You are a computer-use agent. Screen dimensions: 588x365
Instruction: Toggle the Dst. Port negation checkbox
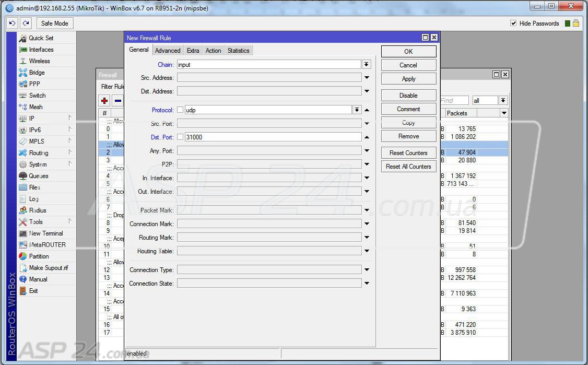coord(180,137)
